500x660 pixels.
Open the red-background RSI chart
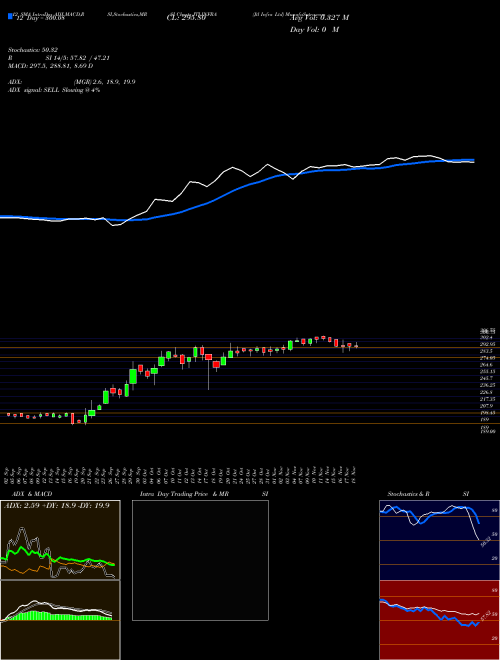pos(439,620)
